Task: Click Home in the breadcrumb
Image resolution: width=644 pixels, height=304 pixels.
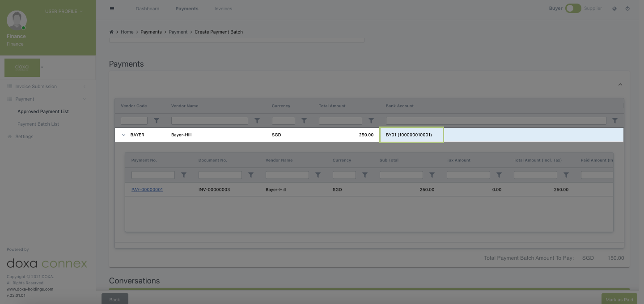Action: 127,32
